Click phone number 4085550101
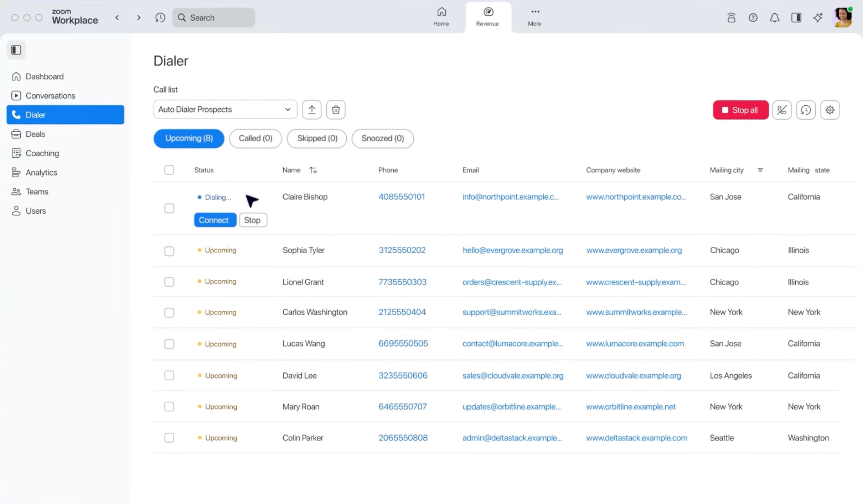 pyautogui.click(x=402, y=196)
